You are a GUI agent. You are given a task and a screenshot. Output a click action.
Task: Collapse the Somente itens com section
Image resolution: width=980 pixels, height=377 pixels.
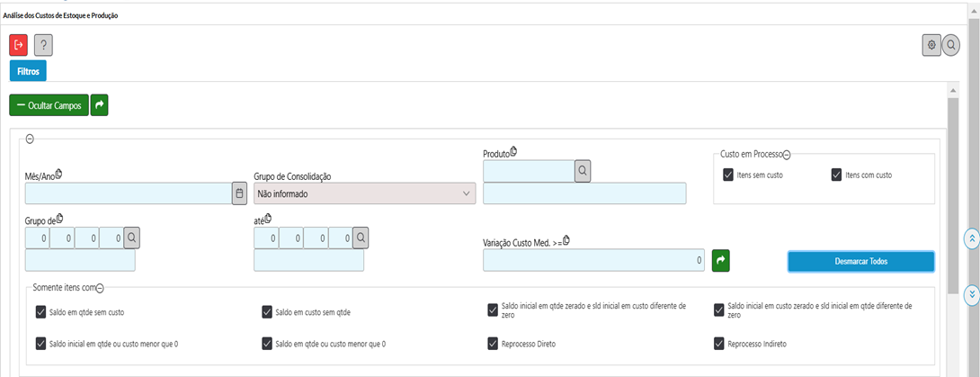100,288
